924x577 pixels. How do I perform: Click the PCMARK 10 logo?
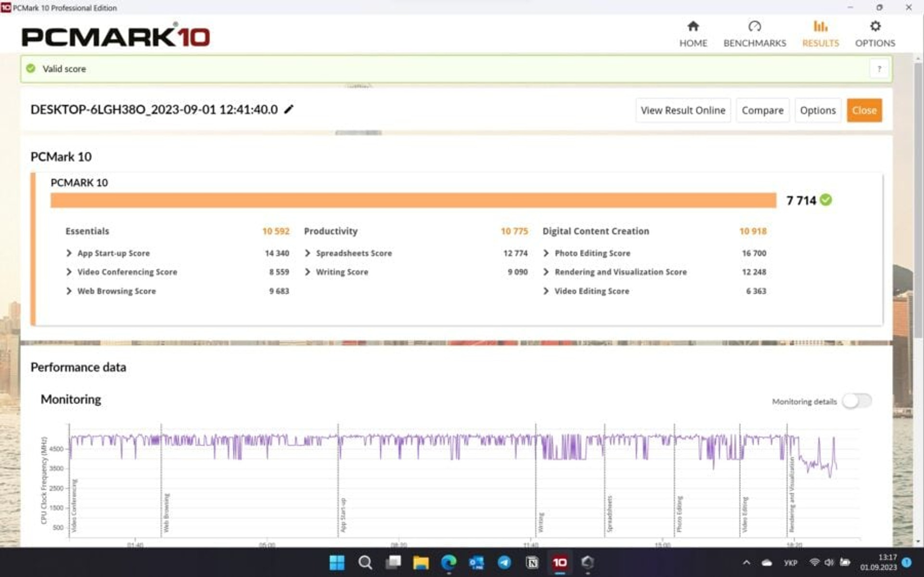click(x=115, y=35)
